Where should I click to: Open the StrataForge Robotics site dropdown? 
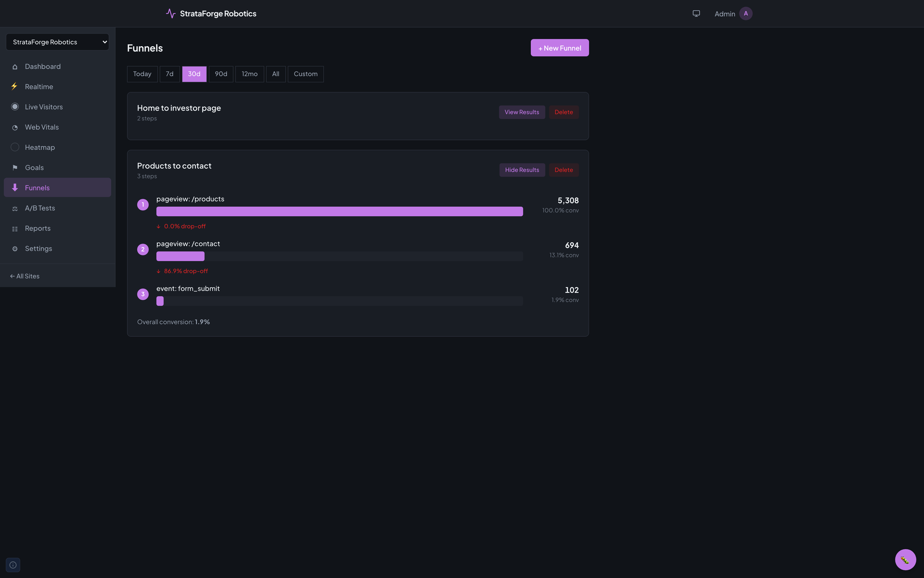(x=57, y=42)
